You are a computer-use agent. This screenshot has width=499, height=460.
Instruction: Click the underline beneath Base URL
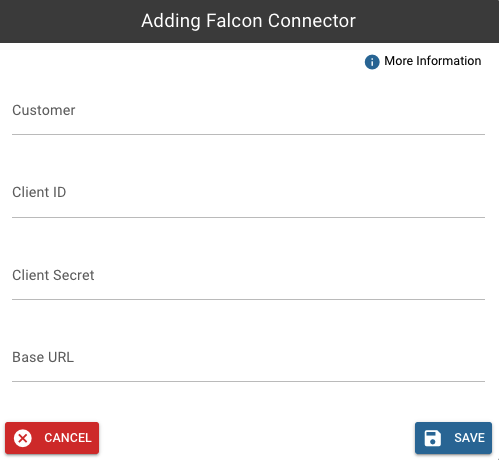pyautogui.click(x=248, y=381)
